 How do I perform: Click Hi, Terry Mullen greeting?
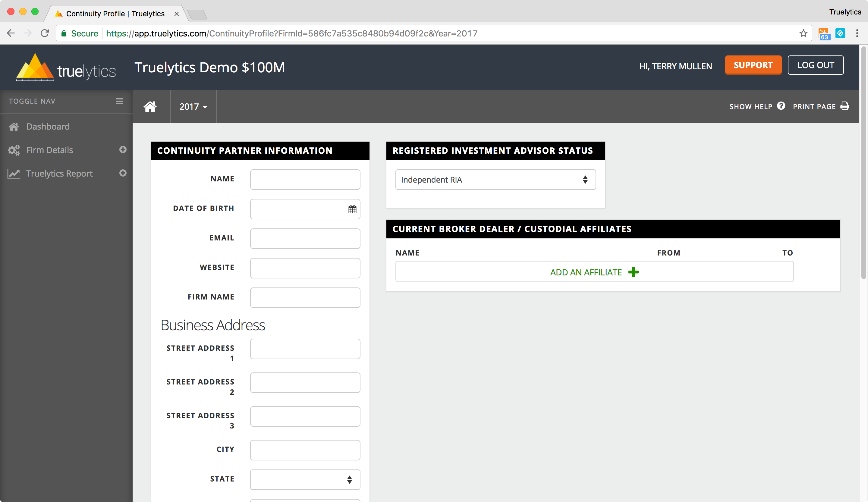click(x=675, y=66)
